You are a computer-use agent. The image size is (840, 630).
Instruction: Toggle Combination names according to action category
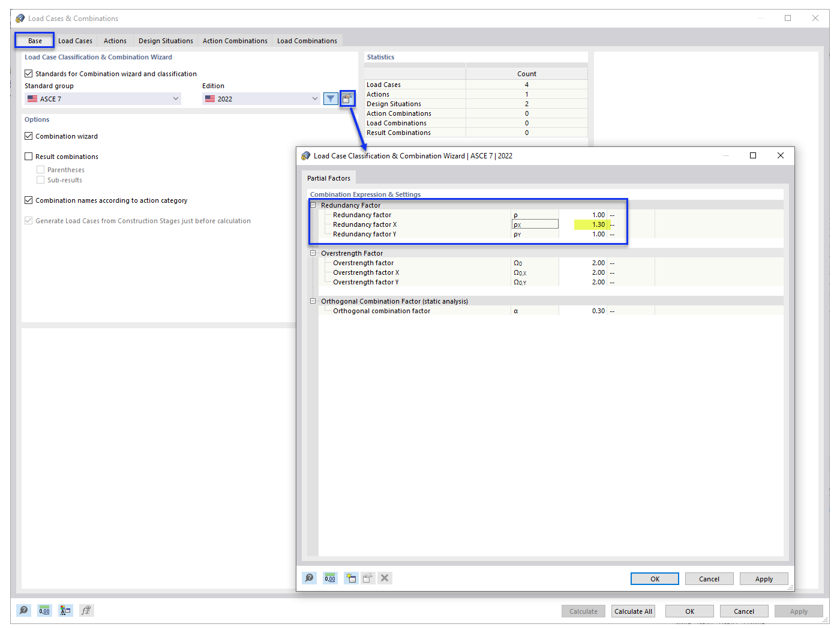click(28, 200)
